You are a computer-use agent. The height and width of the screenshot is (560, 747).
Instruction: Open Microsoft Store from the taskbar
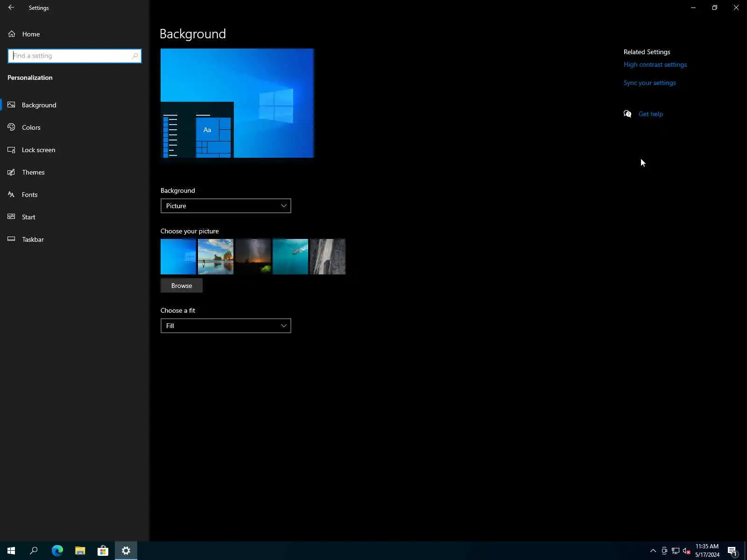click(103, 551)
